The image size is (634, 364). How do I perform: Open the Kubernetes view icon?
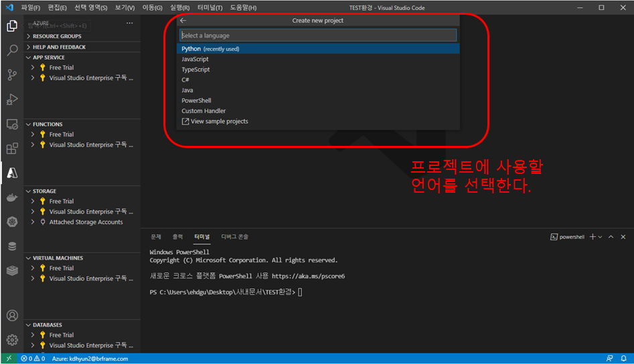(x=12, y=221)
